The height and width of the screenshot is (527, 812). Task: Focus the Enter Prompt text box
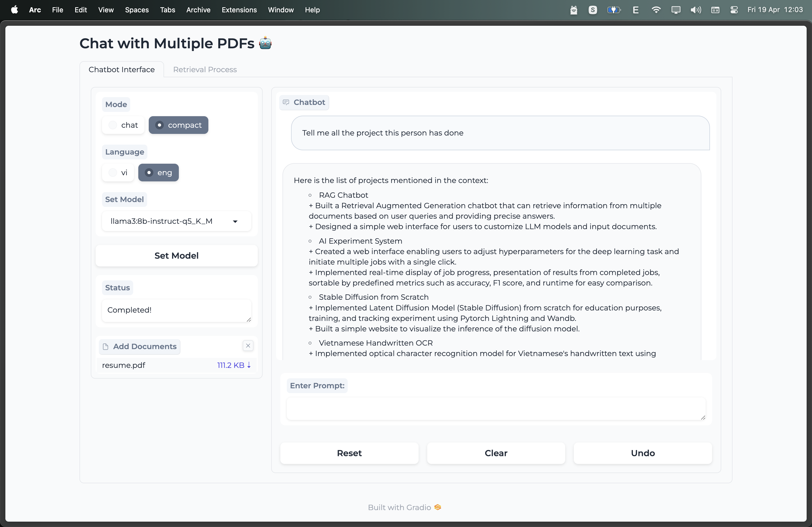pos(495,408)
